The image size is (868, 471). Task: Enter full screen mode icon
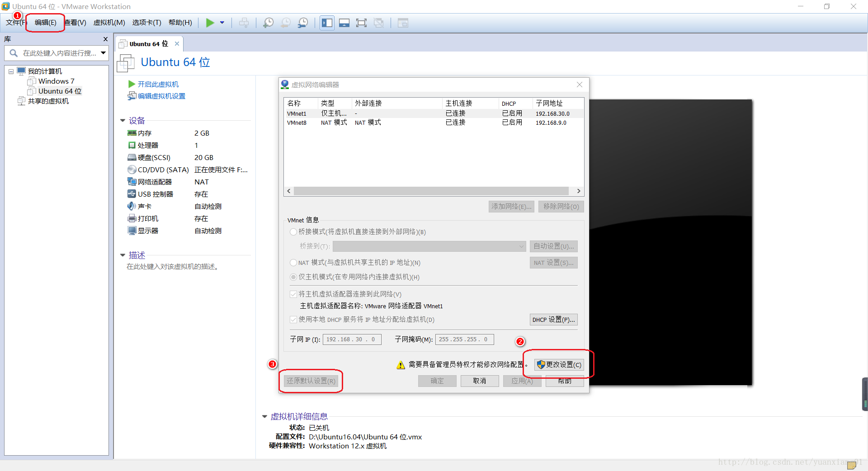pyautogui.click(x=361, y=23)
